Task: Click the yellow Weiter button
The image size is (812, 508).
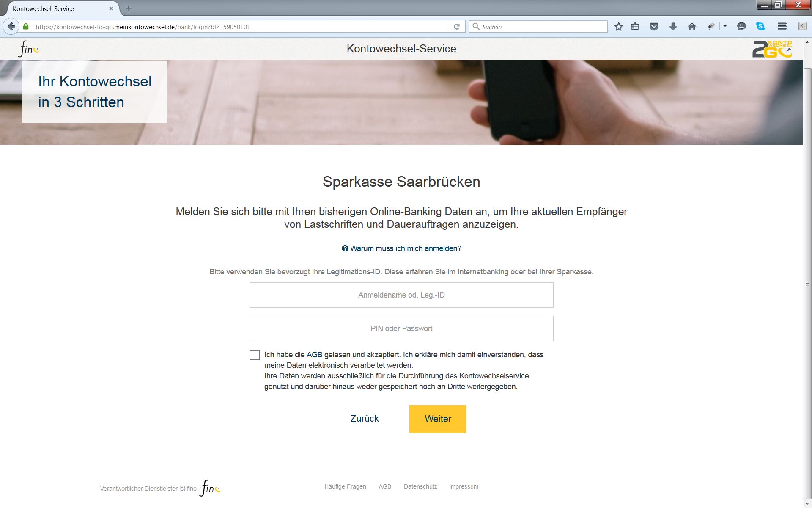Action: tap(438, 419)
